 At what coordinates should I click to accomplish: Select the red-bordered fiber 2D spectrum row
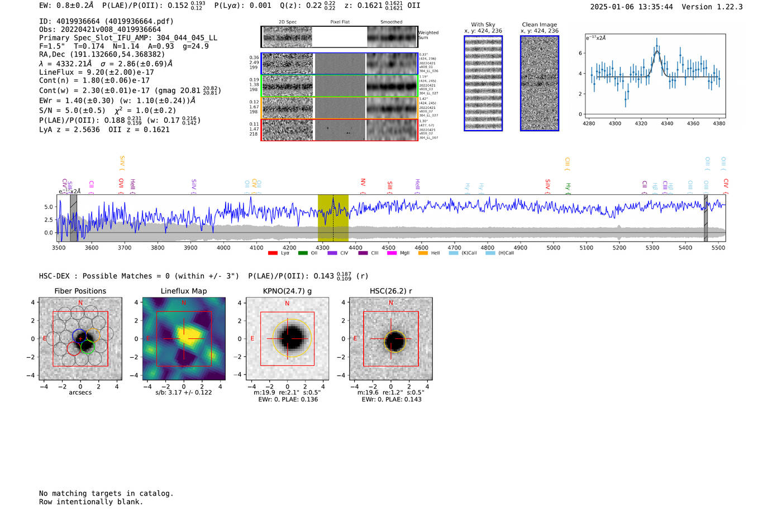340,130
